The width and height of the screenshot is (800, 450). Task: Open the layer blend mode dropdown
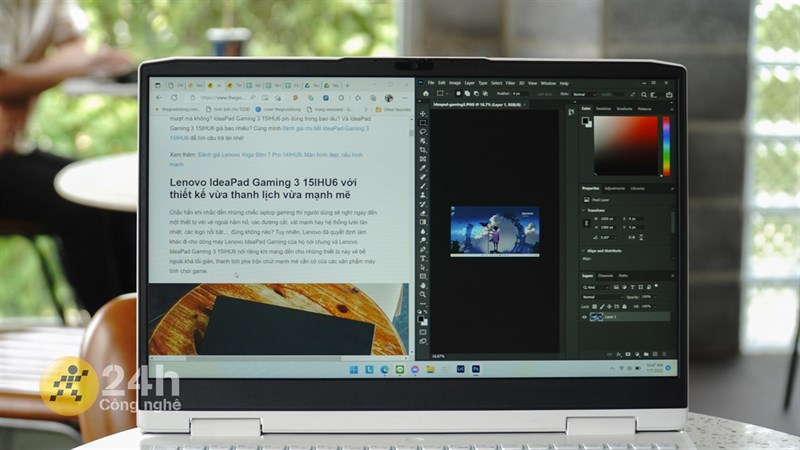602,297
